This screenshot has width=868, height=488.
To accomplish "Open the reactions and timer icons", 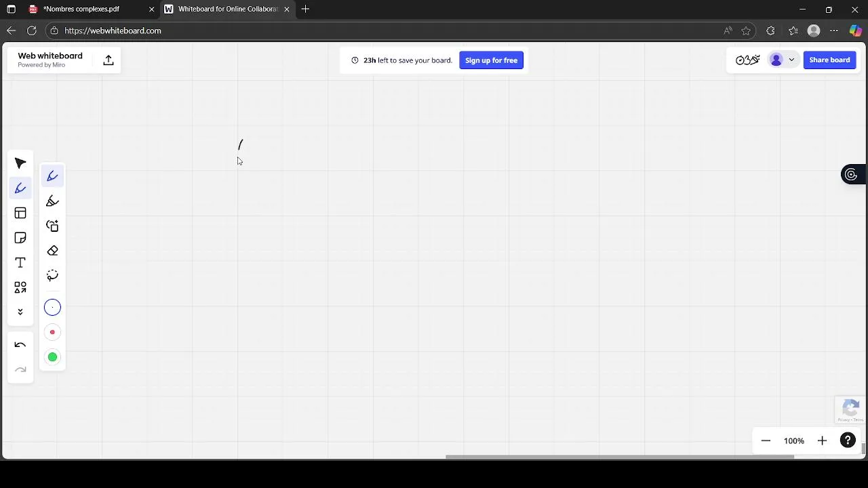I will coord(747,60).
